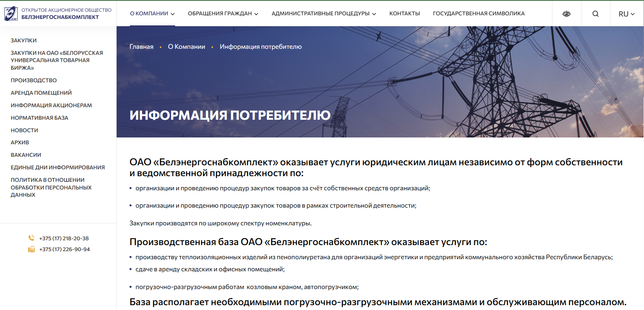Click Информация потребителю breadcrumb

click(x=261, y=47)
